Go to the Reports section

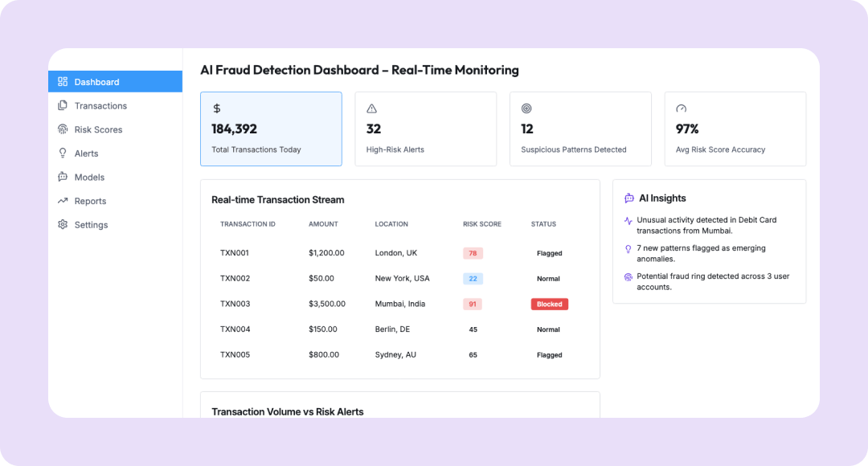pos(90,201)
